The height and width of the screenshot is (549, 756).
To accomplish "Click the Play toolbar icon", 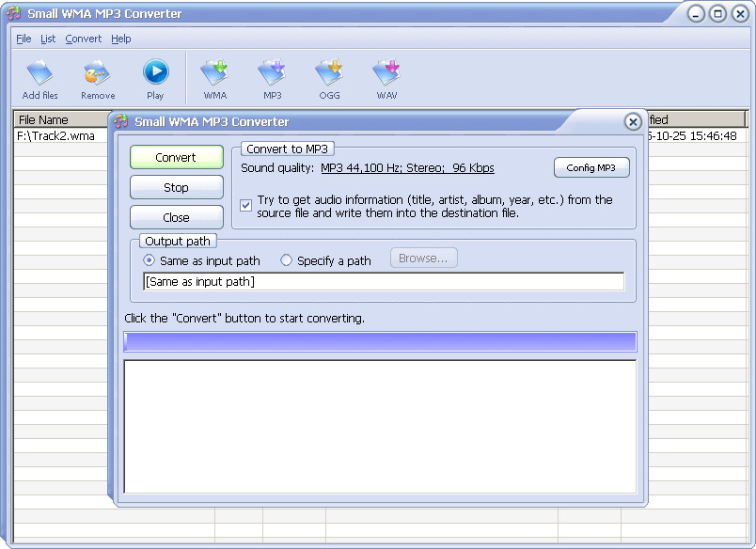I will [155, 80].
